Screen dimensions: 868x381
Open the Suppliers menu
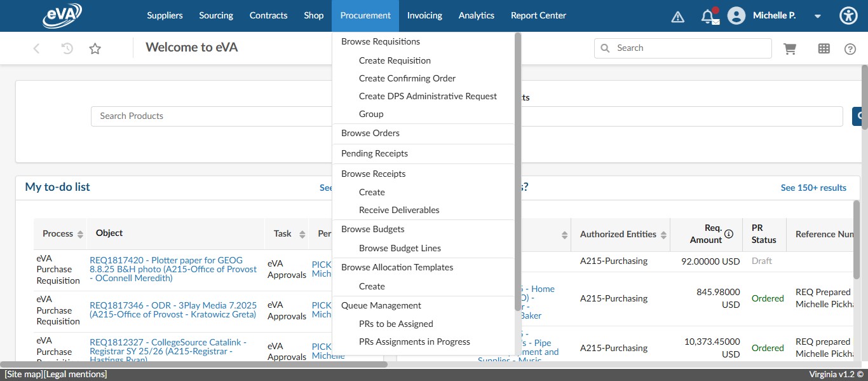[x=165, y=15]
